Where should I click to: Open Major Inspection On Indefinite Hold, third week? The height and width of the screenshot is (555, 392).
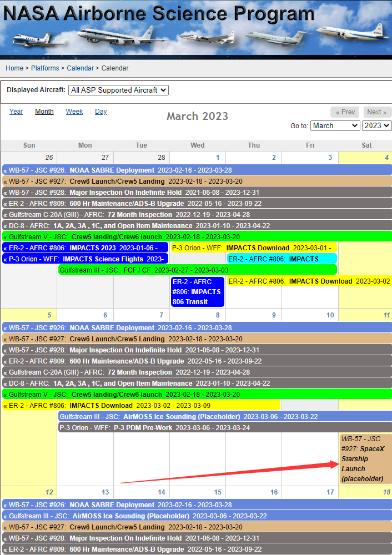[197, 538]
